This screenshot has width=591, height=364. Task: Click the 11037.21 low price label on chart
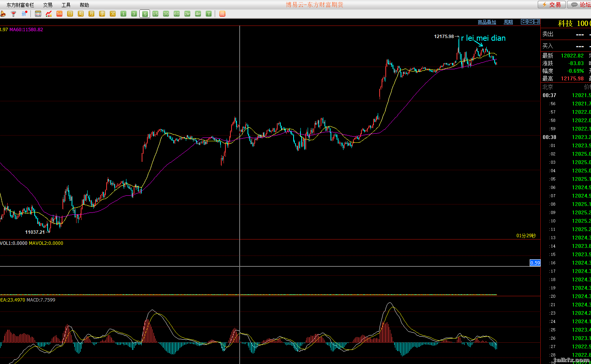tap(35, 232)
